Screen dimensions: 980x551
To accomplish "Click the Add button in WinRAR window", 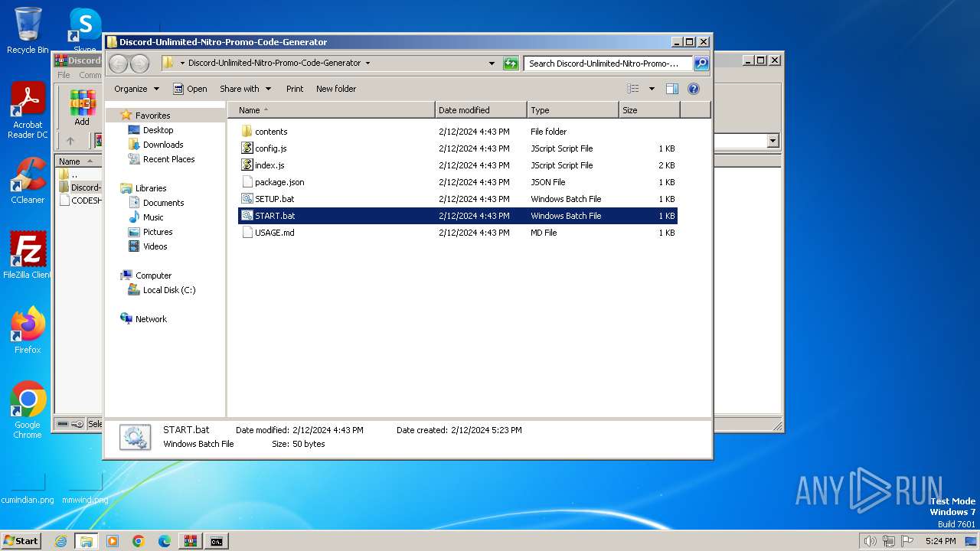I will [x=82, y=108].
